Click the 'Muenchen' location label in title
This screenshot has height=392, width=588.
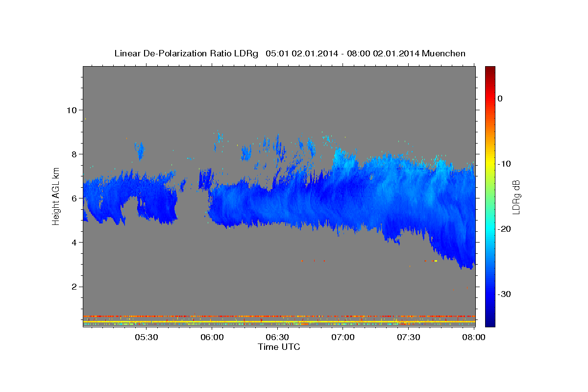click(444, 53)
